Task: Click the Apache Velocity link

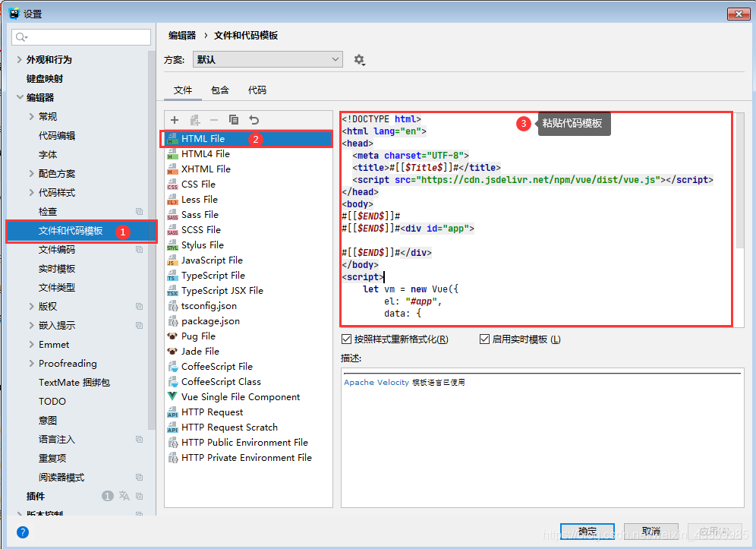Action: pos(376,382)
